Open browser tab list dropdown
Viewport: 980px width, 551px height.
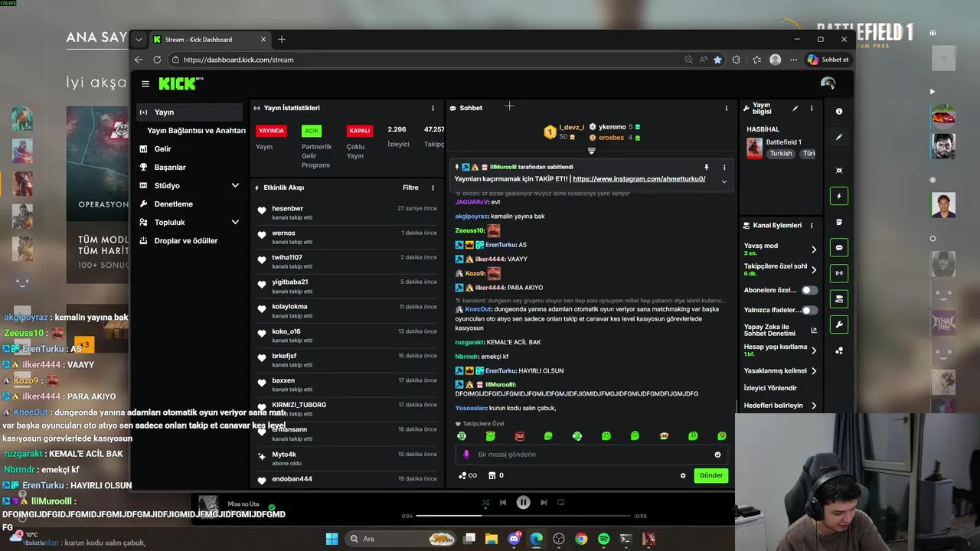139,40
